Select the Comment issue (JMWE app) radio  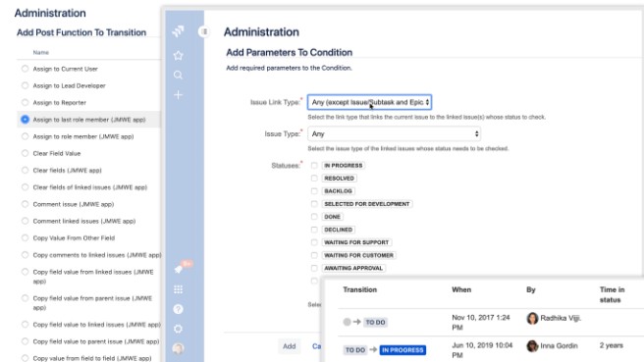[26, 204]
